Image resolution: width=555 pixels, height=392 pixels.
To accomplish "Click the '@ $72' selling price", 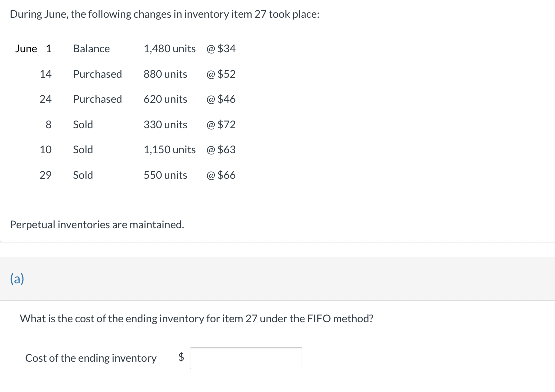I will pos(221,124).
